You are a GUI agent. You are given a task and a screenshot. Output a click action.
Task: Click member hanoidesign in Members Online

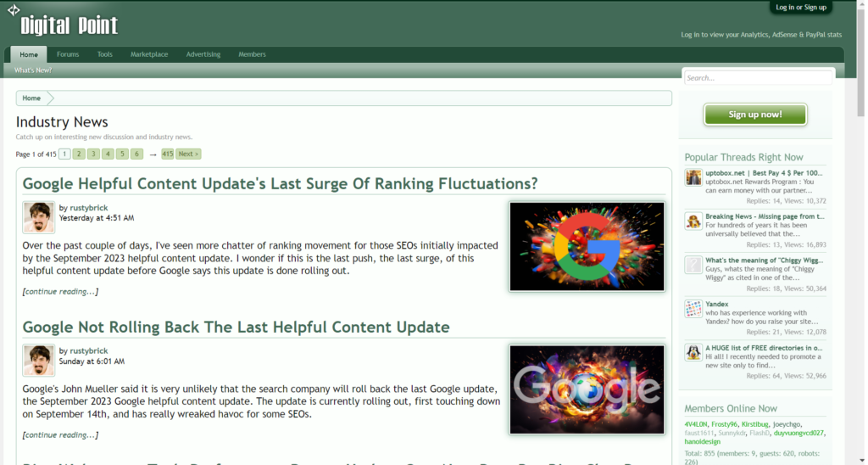(703, 442)
